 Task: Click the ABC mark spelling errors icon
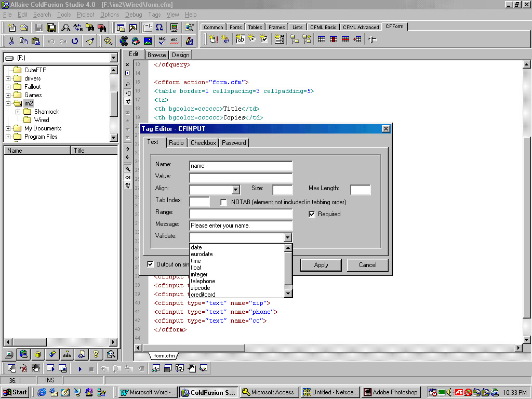[175, 41]
